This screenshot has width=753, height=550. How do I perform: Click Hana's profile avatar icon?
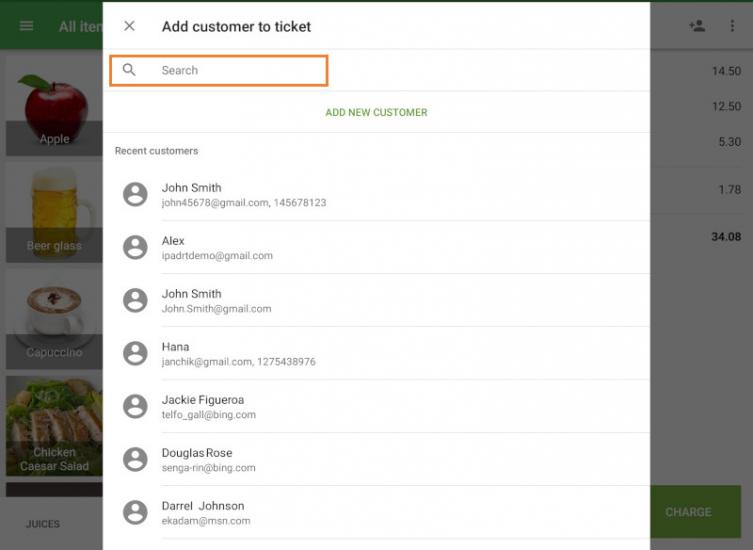pos(135,353)
